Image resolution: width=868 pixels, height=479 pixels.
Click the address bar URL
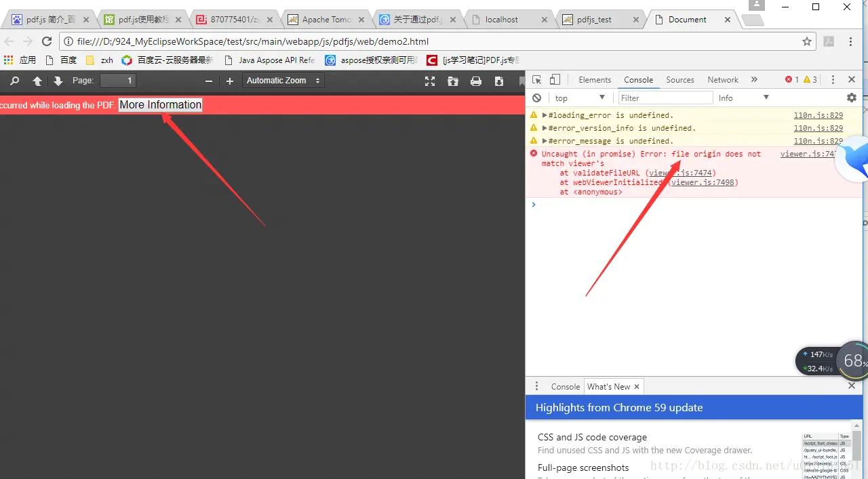click(x=253, y=41)
